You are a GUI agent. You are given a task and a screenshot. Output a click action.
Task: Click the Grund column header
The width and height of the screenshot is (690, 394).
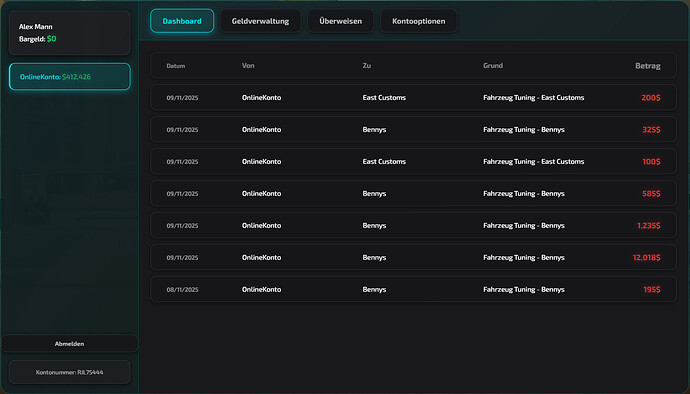click(493, 66)
